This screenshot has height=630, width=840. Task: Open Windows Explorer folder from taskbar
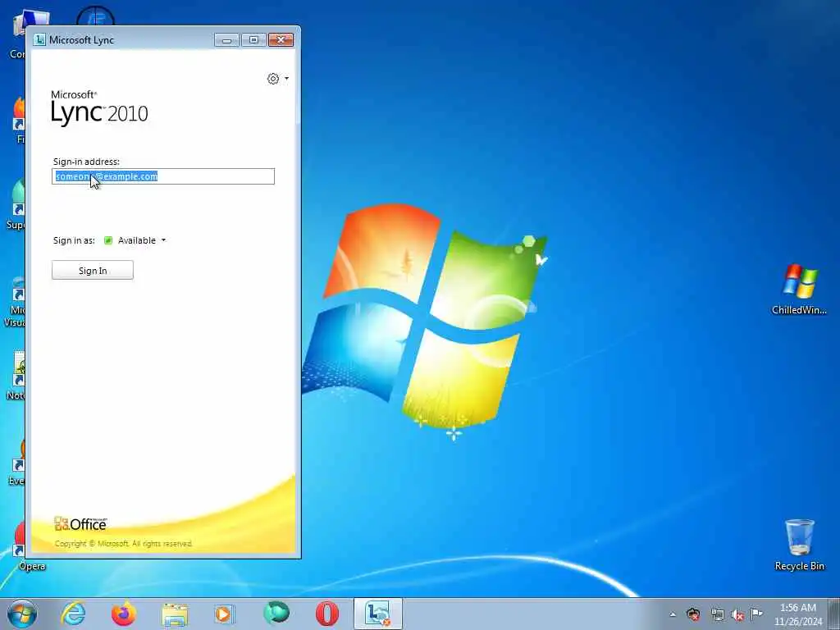[175, 614]
